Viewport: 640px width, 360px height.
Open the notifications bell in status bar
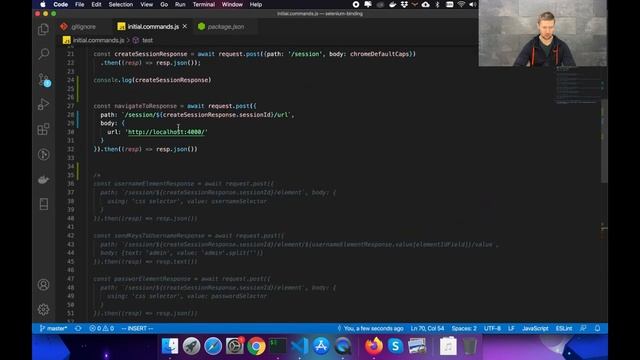pos(597,328)
